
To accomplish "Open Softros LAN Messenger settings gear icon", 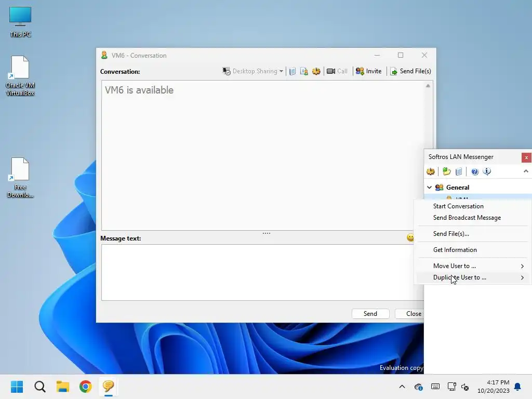I will pyautogui.click(x=431, y=171).
